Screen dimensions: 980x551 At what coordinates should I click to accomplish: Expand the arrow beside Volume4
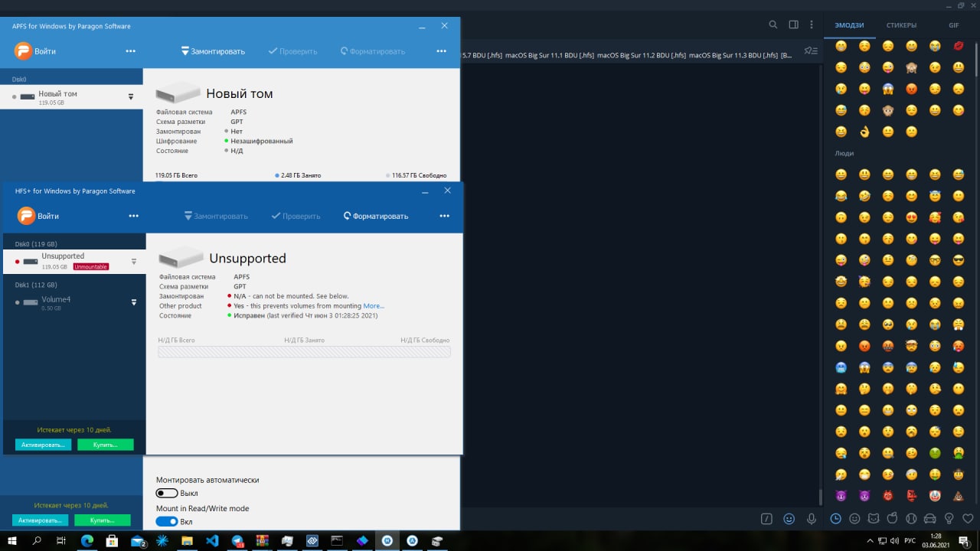pos(134,302)
